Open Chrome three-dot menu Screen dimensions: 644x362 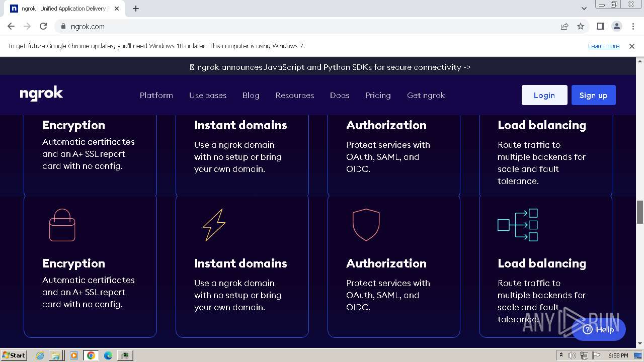click(x=632, y=26)
